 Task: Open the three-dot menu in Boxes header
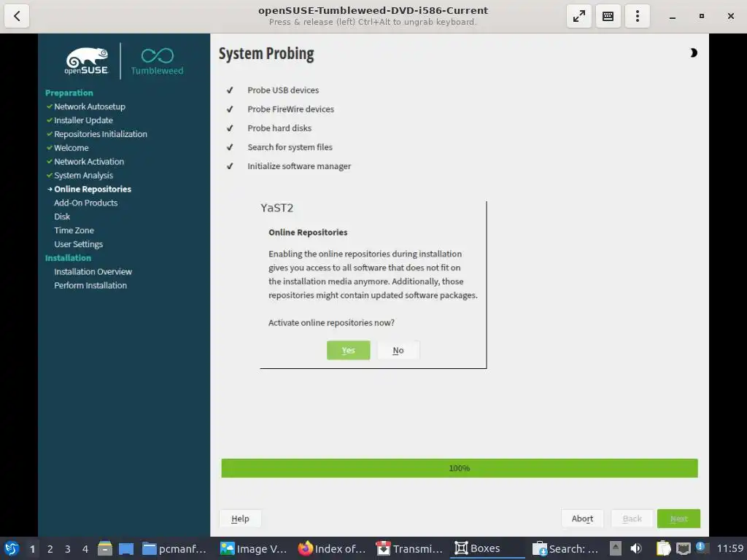click(x=637, y=16)
